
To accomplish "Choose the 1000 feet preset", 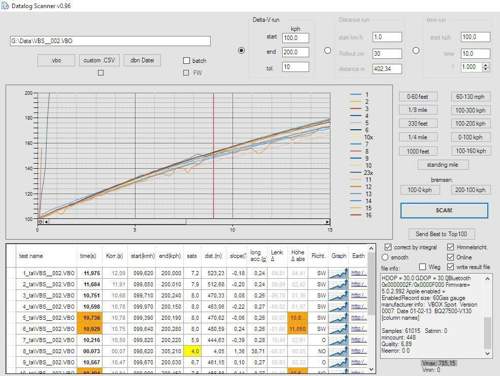I will coord(418,151).
